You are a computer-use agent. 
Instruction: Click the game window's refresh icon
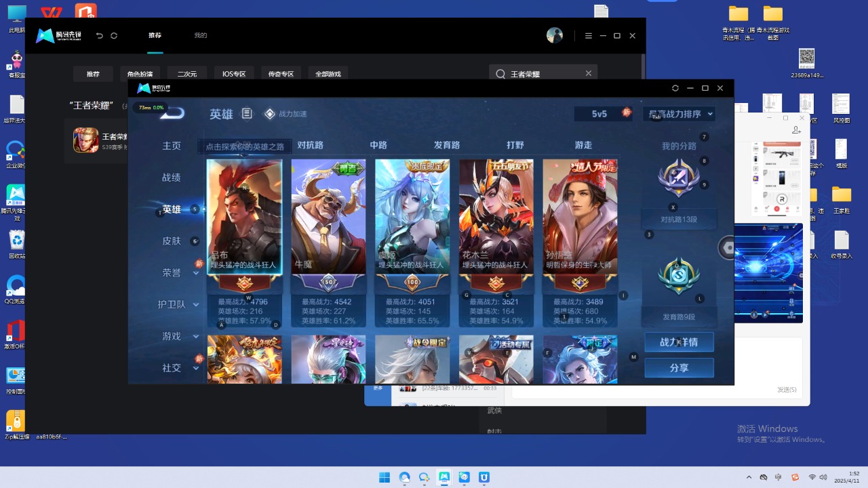pyautogui.click(x=675, y=88)
